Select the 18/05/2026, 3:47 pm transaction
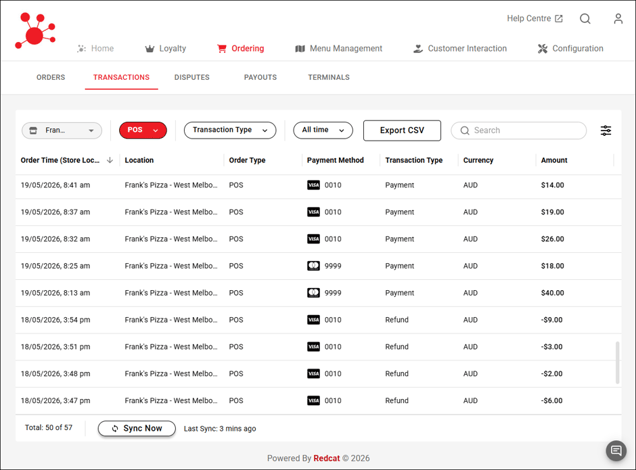636x470 pixels. tap(318, 401)
